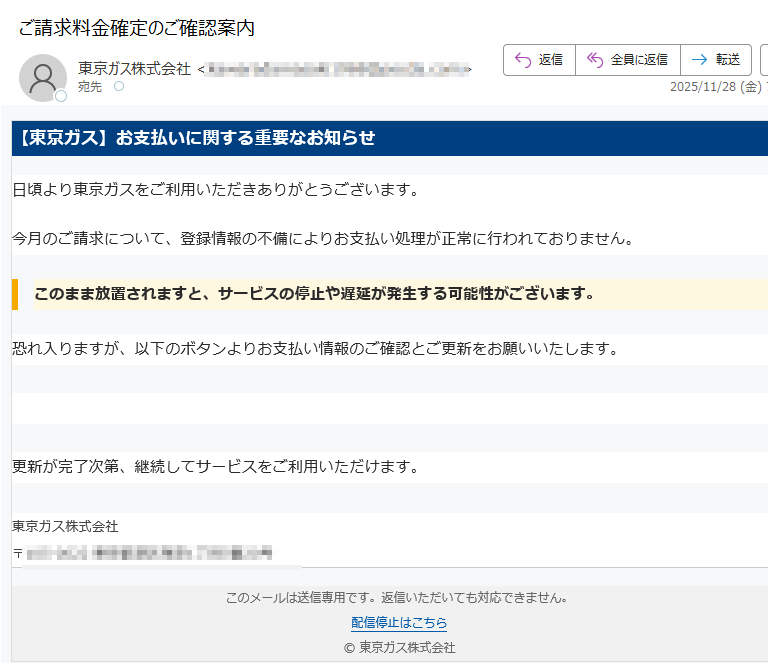The height and width of the screenshot is (663, 768).
Task: Open the 配信停止はこちら unsubscribe link
Action: (x=399, y=623)
